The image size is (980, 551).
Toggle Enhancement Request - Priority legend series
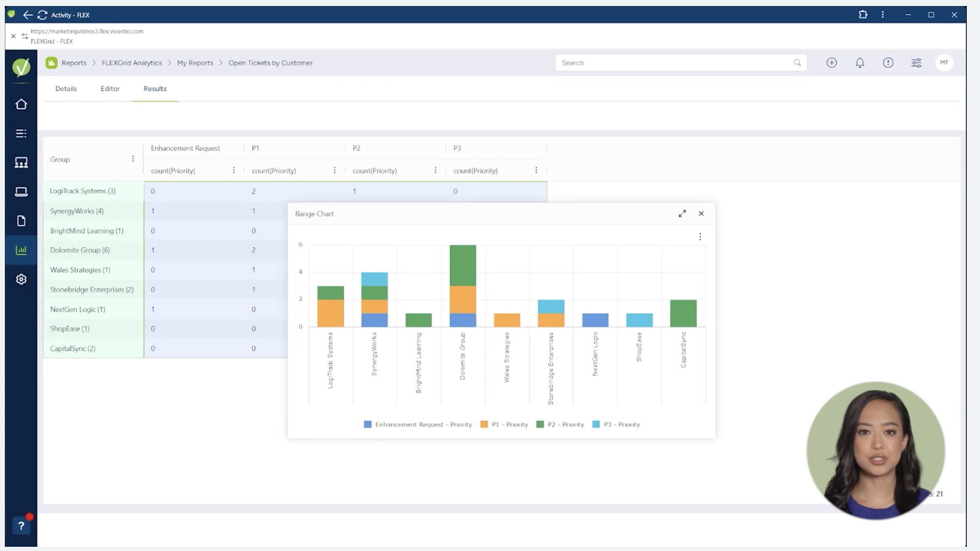tap(418, 424)
